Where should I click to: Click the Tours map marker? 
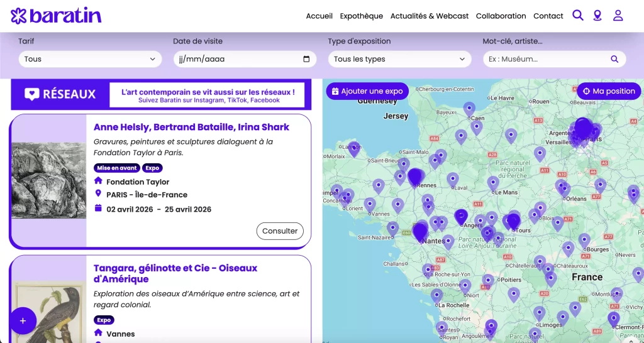click(x=513, y=220)
